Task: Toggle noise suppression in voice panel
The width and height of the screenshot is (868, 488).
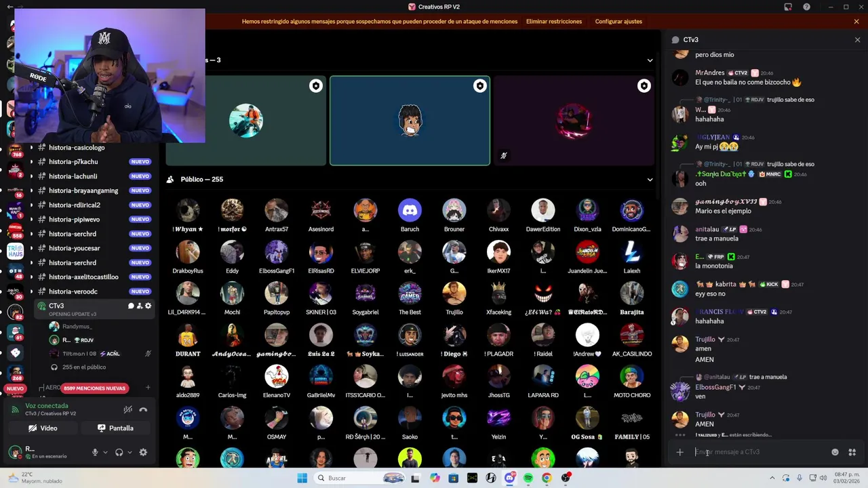Action: (x=127, y=409)
